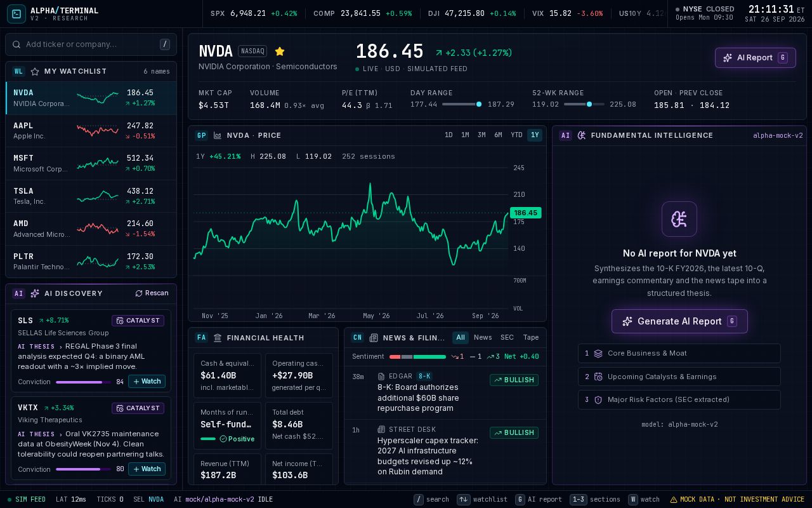This screenshot has width=812, height=508.
Task: Watch the VKTX discovery ticker
Action: coord(147,469)
